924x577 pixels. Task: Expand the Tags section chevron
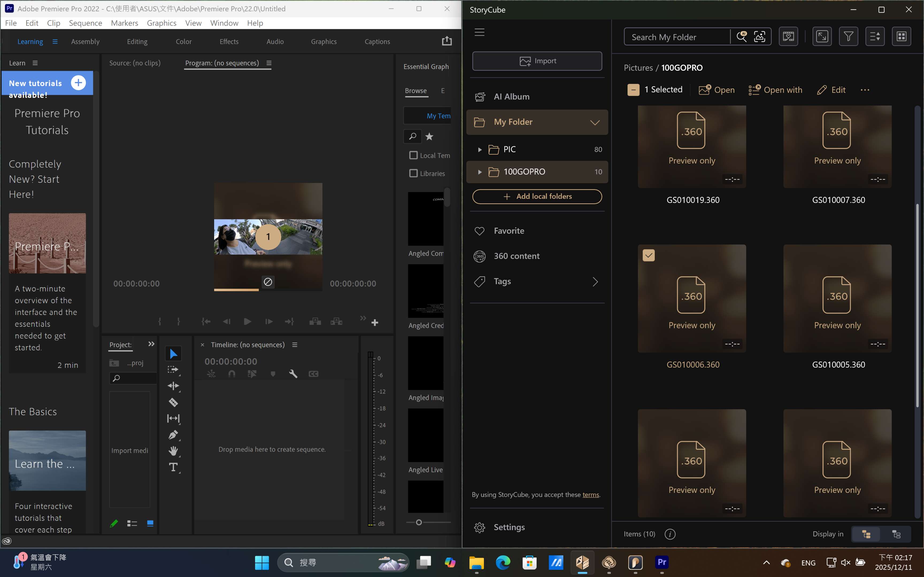coord(595,282)
